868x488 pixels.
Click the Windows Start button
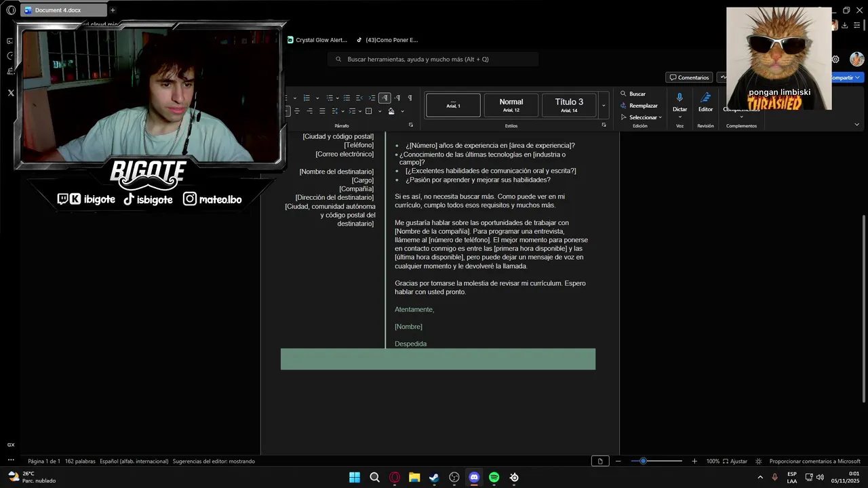coord(355,477)
